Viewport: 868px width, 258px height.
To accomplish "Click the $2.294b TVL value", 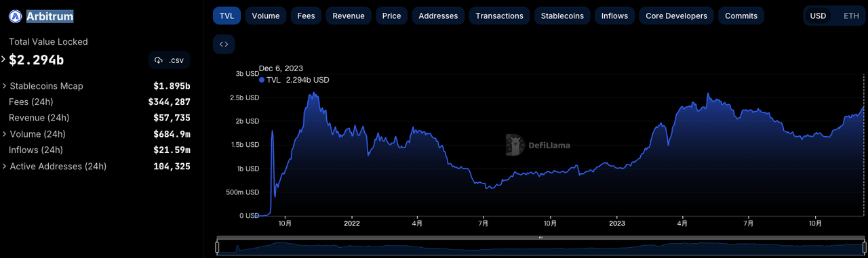I will [37, 60].
